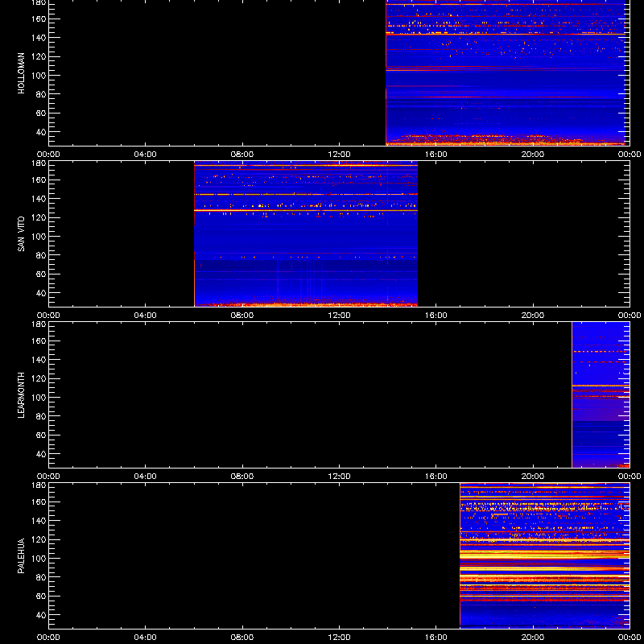
Task: Select the Learmonth spectrogram data strip
Action: (601, 394)
